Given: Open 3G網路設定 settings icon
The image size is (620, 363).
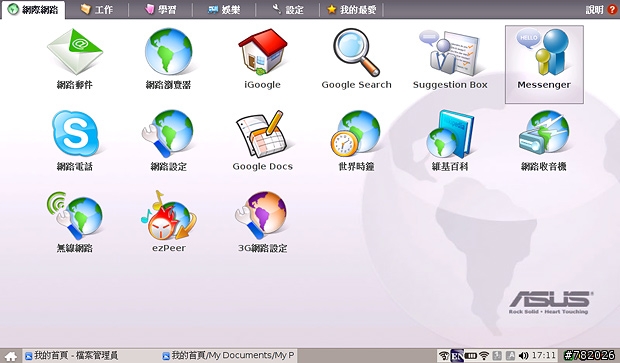Looking at the screenshot, I should point(262,216).
